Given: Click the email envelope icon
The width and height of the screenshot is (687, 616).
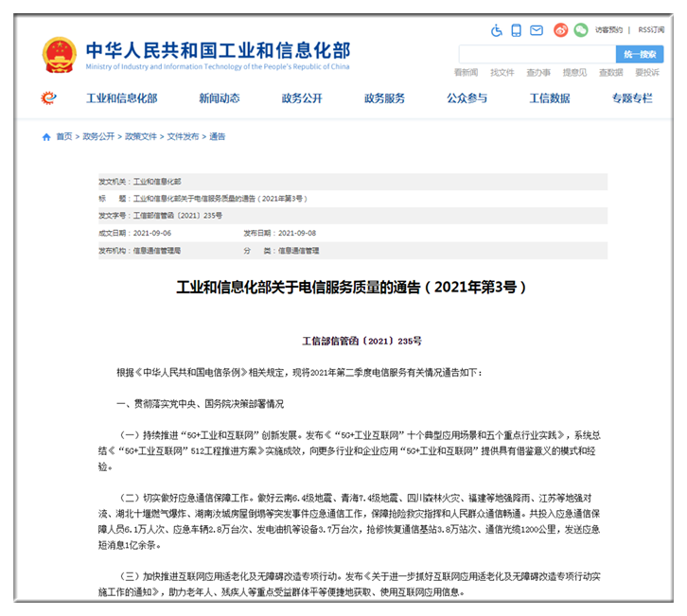Looking at the screenshot, I should pyautogui.click(x=537, y=30).
